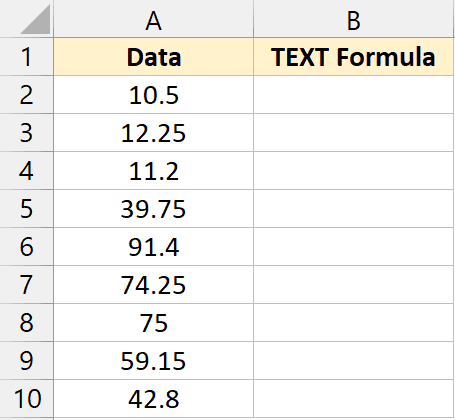Select row 4 header

[27, 171]
